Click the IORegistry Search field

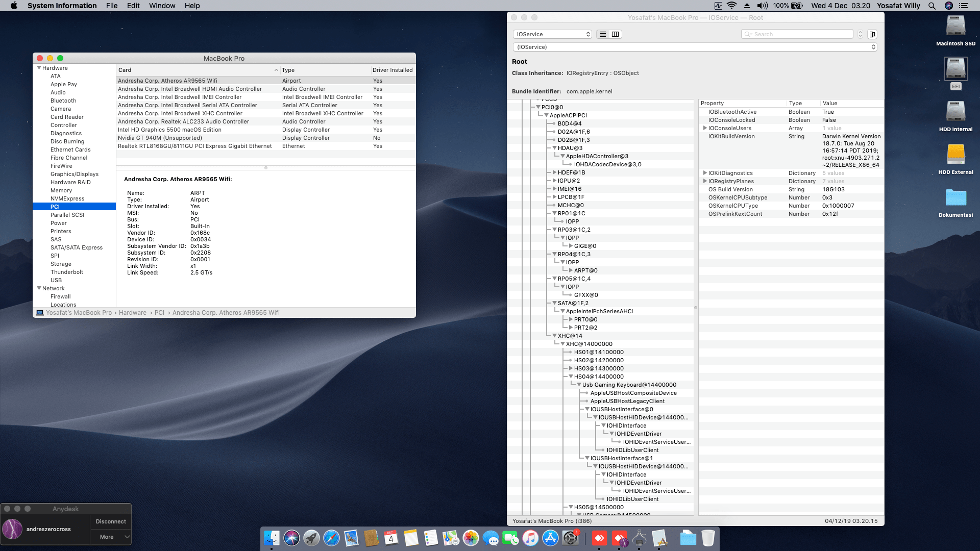coord(797,34)
